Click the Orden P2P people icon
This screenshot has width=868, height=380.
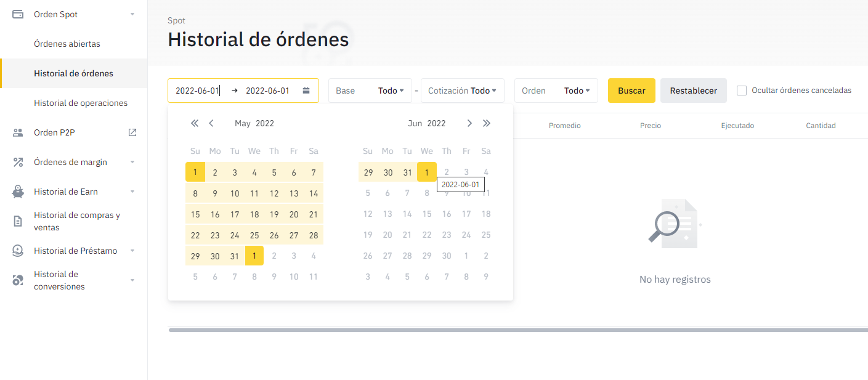(x=18, y=132)
